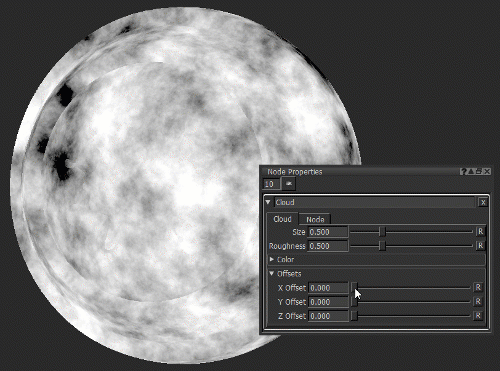Reset Y Offset with its R button
The height and width of the screenshot is (371, 500).
tap(478, 301)
